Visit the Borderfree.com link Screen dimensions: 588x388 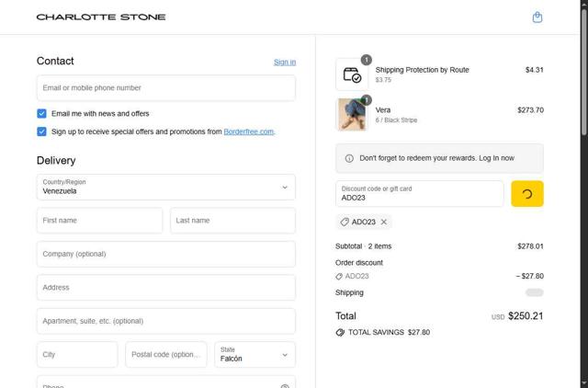pyautogui.click(x=249, y=131)
